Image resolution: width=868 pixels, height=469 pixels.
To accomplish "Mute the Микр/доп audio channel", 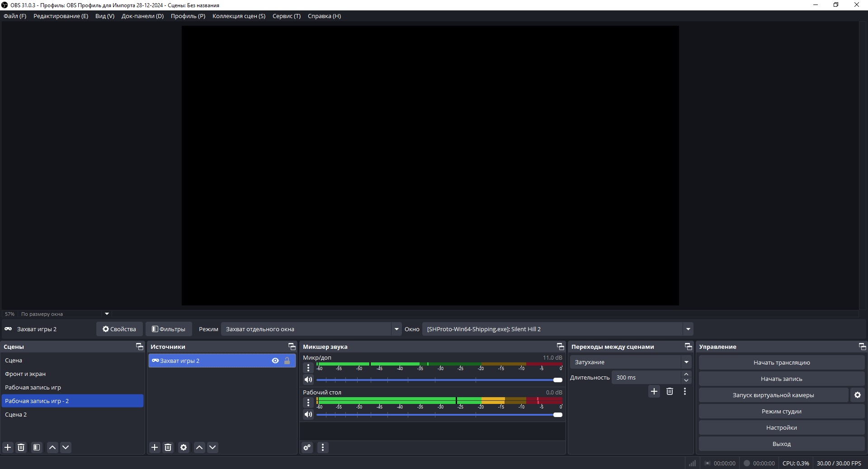I will click(x=308, y=380).
